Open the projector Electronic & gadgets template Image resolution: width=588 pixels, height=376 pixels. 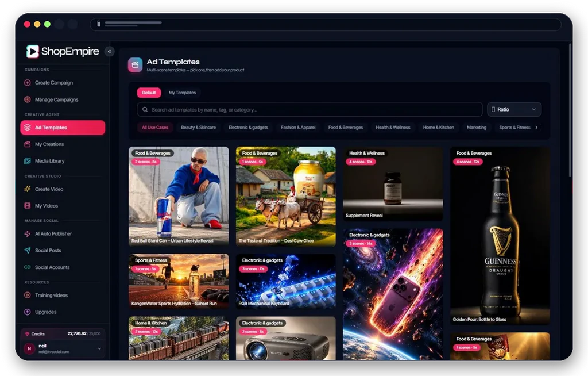click(286, 338)
